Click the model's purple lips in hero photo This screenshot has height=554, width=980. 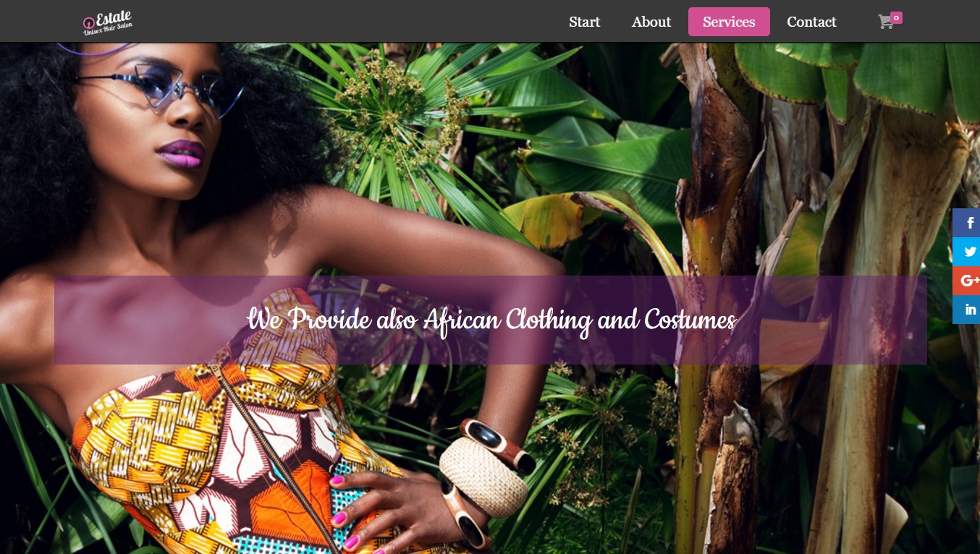coord(181,153)
